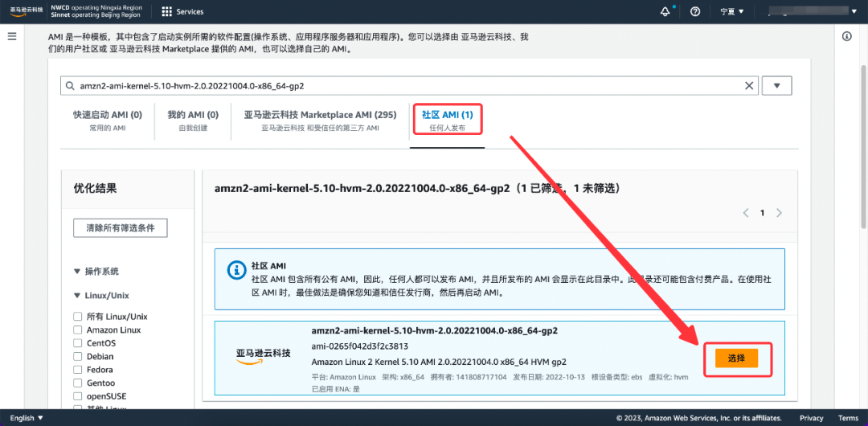Open the dropdown beside the search box

click(776, 86)
